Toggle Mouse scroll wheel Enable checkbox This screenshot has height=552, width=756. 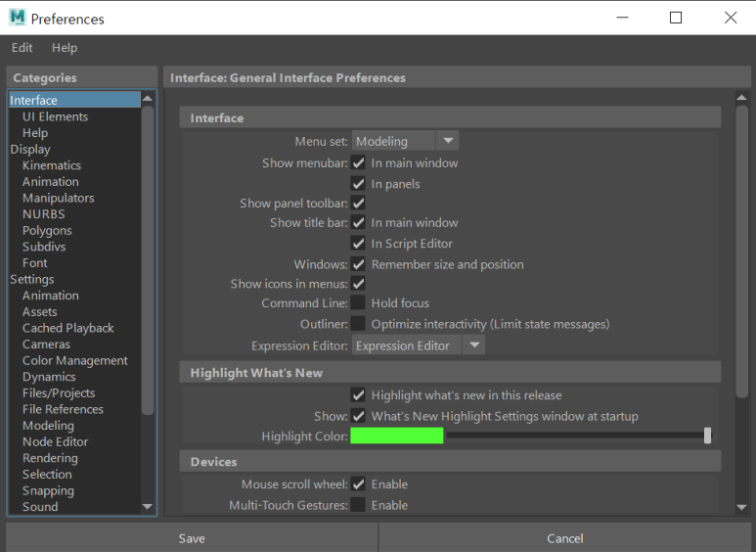[x=358, y=483]
